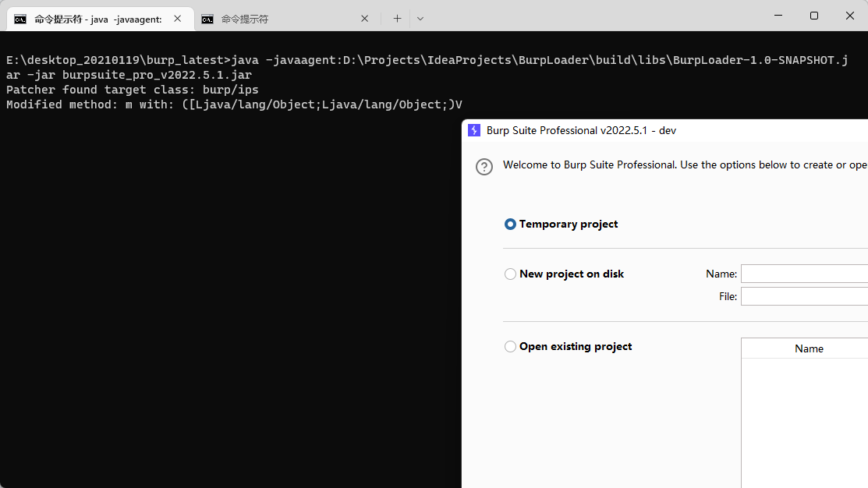
Task: Expand the terminal profile dropdown arrow
Action: coord(420,19)
